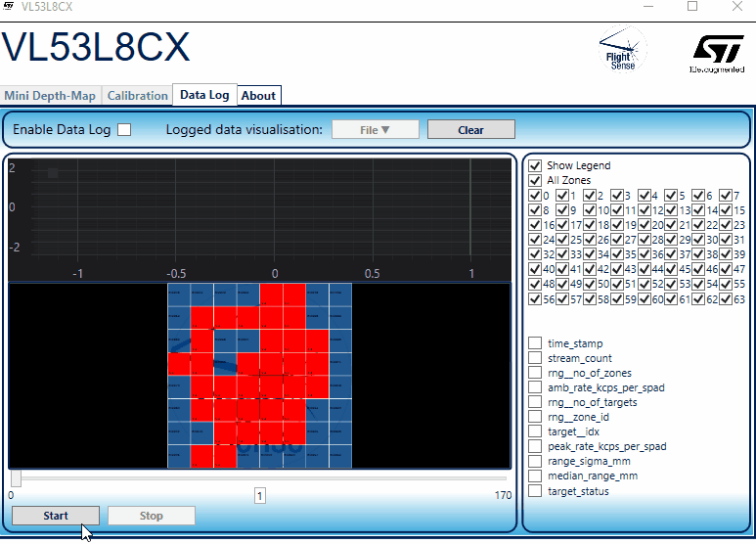Toggle zone 35 checkbox
The width and height of the screenshot is (756, 544).
coord(617,254)
